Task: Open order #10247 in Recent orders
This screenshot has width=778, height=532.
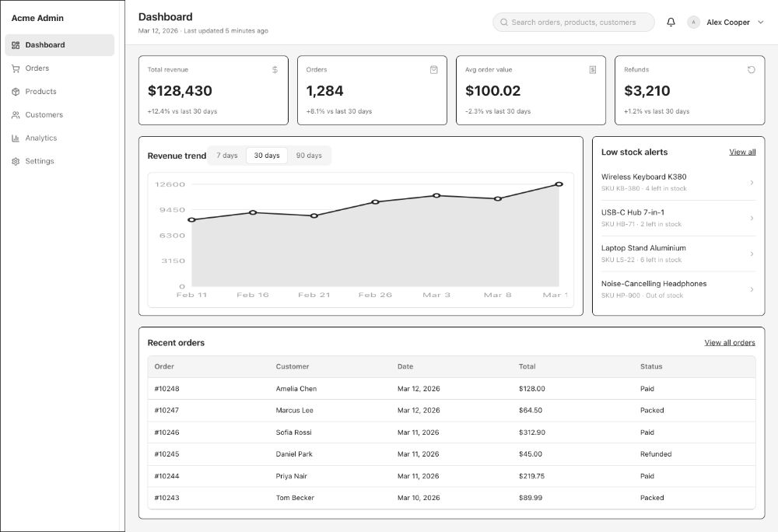Action: 451,411
